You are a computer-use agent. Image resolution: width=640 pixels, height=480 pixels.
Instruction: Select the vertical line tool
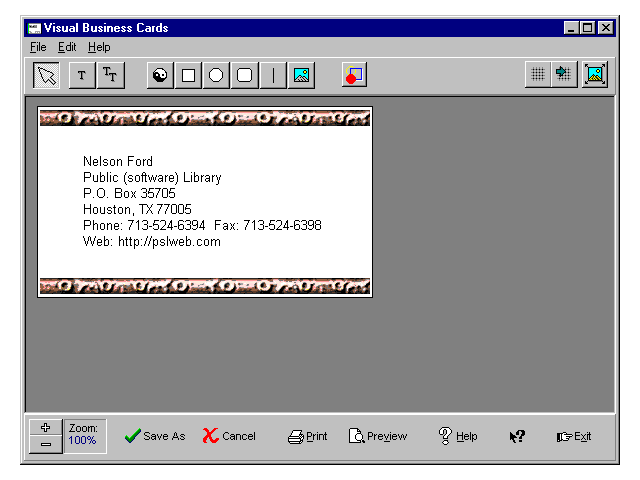click(272, 76)
